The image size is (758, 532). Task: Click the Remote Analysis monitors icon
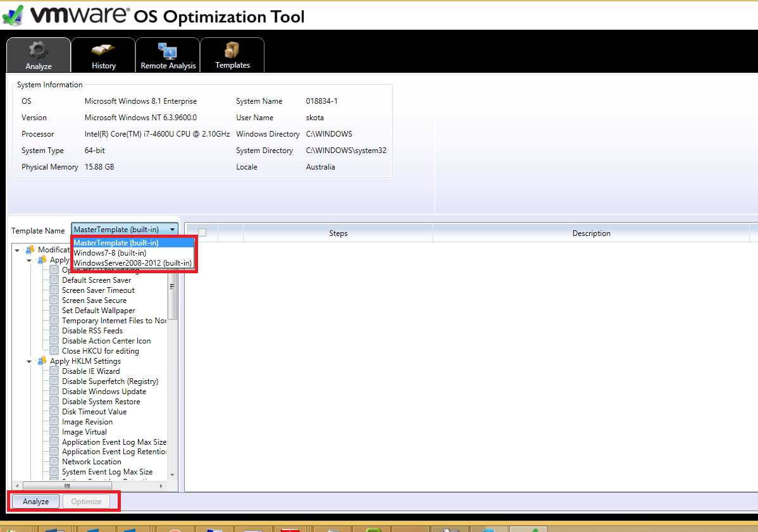pos(168,51)
